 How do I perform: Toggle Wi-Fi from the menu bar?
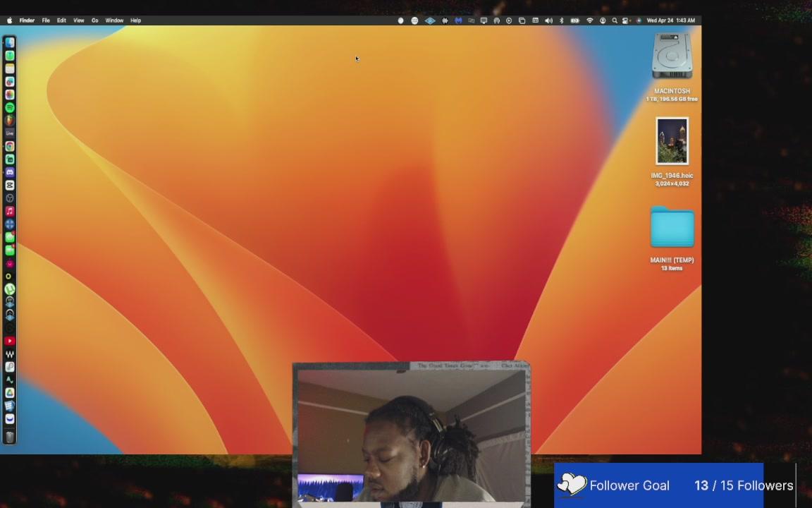click(x=590, y=20)
